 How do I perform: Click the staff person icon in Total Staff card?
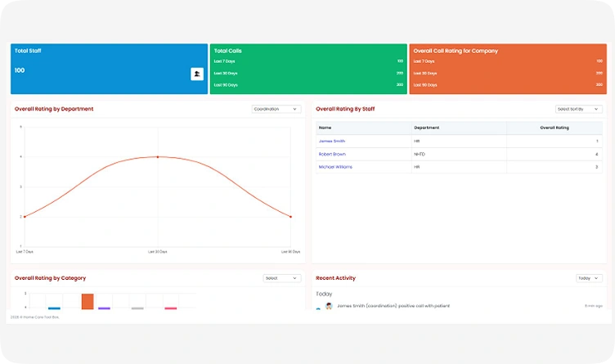click(197, 74)
